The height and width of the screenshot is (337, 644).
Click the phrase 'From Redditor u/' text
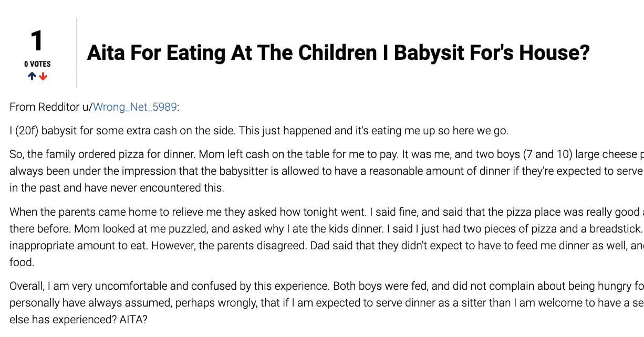click(x=50, y=107)
